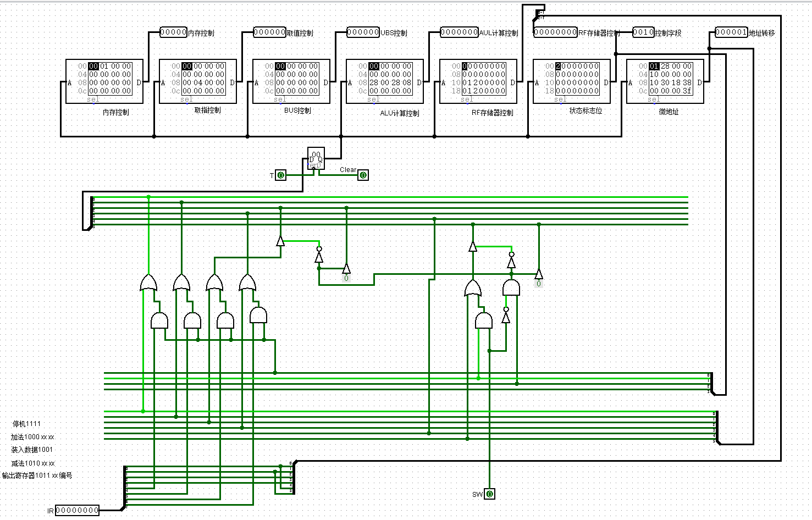Toggle the SW input pin
The image size is (812, 520).
489,494
